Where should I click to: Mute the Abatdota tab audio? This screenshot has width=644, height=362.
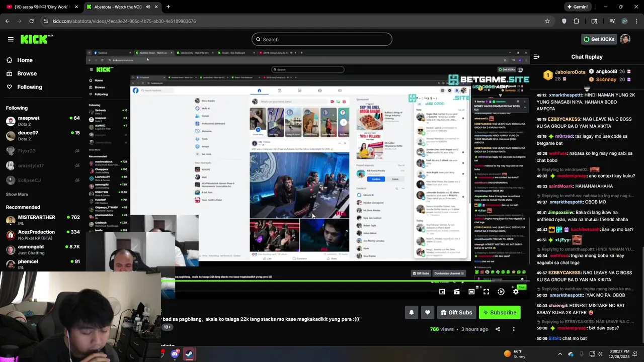click(x=148, y=7)
